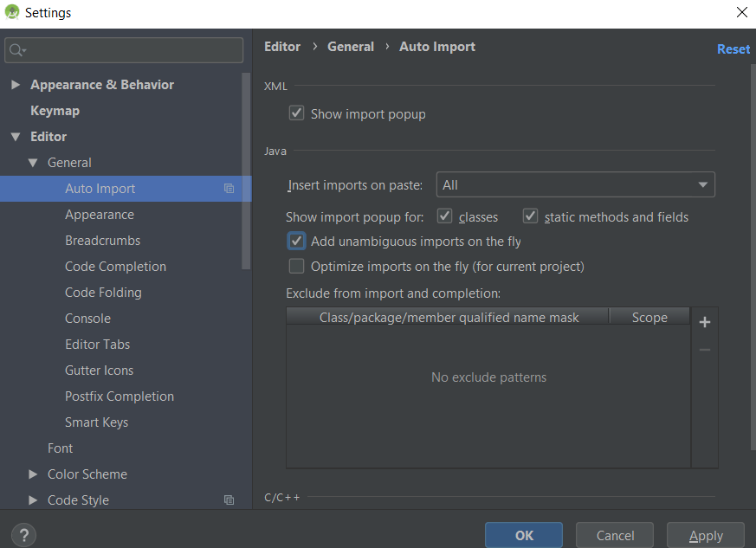
Task: Click the Reset link
Action: [x=733, y=49]
